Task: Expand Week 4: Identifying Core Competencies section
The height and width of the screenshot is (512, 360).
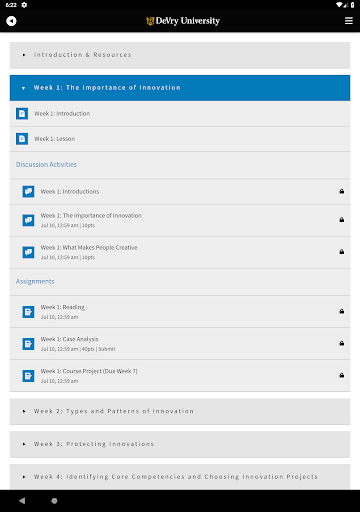Action: pyautogui.click(x=180, y=477)
